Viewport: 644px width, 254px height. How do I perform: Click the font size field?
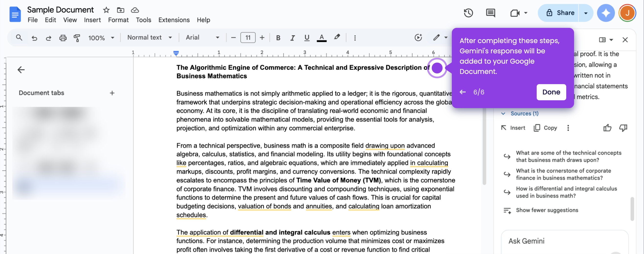pyautogui.click(x=248, y=37)
